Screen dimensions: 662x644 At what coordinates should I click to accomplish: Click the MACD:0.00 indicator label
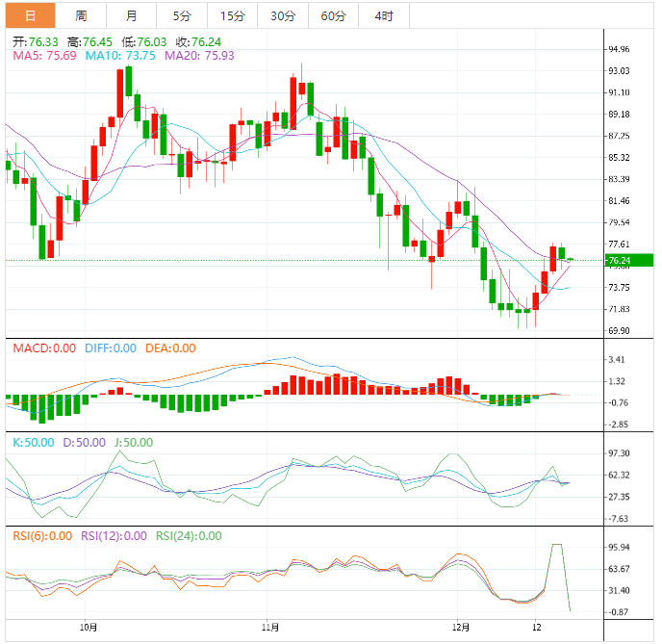point(44,348)
